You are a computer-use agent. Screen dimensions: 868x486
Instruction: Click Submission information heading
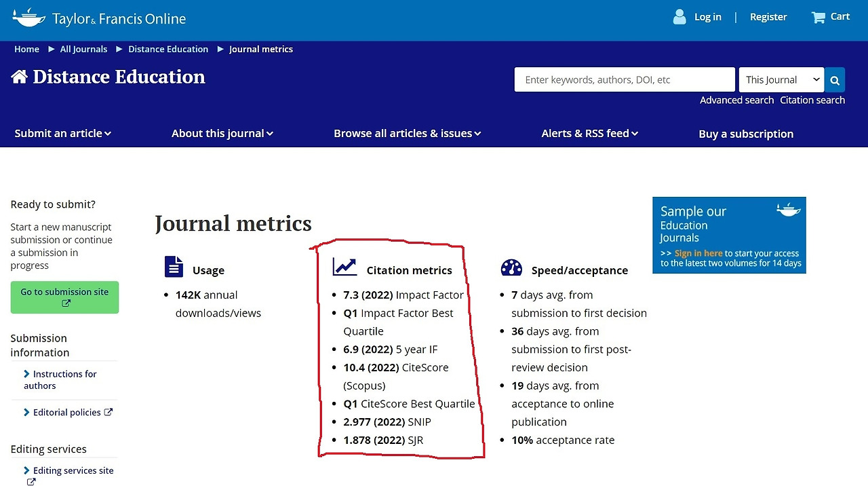click(x=40, y=345)
